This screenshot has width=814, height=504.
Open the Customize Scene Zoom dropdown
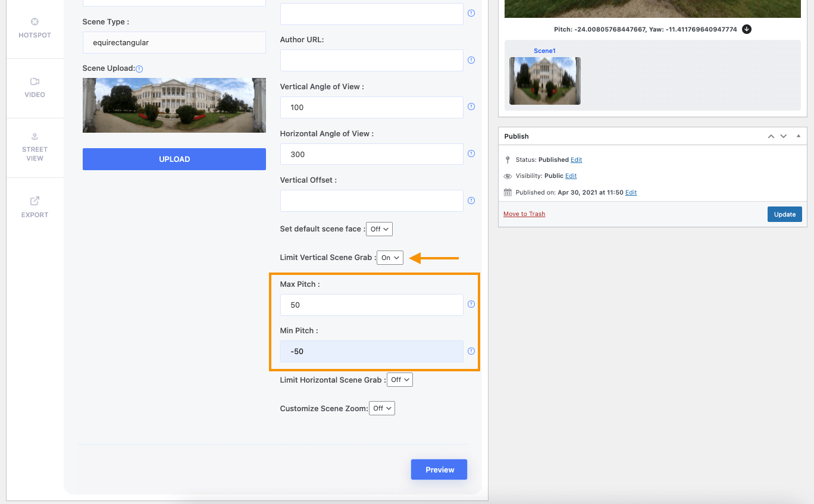click(x=381, y=408)
